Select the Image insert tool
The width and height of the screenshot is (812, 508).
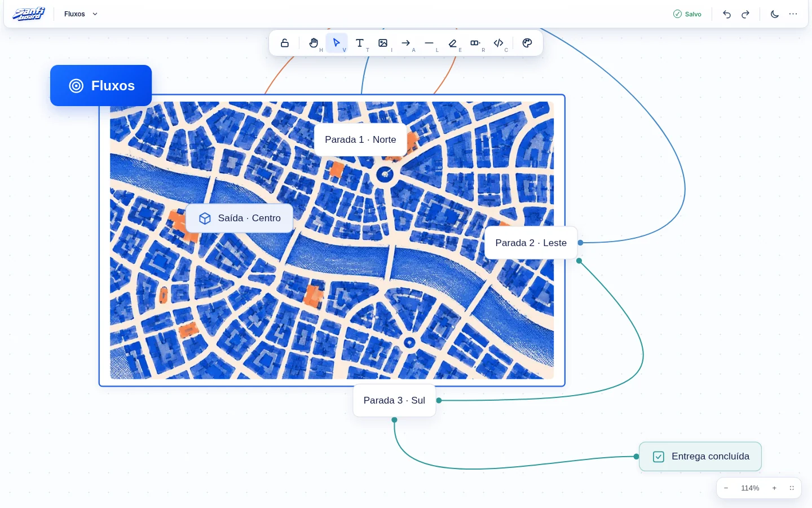pos(383,43)
